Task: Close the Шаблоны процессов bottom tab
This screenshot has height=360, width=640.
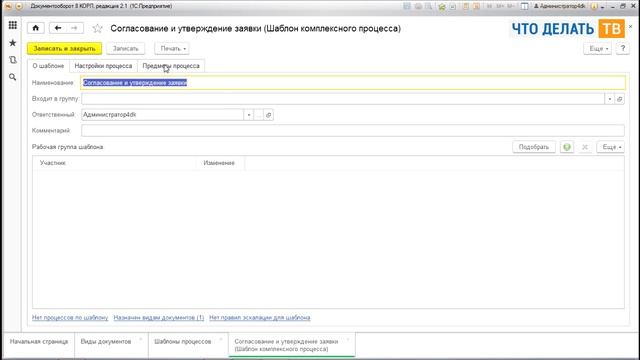Action: pos(221,339)
